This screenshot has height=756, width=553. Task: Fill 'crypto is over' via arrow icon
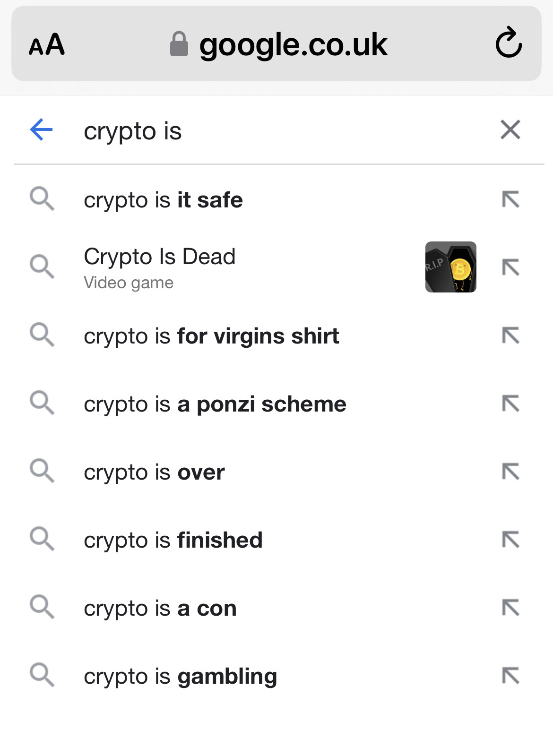point(510,472)
